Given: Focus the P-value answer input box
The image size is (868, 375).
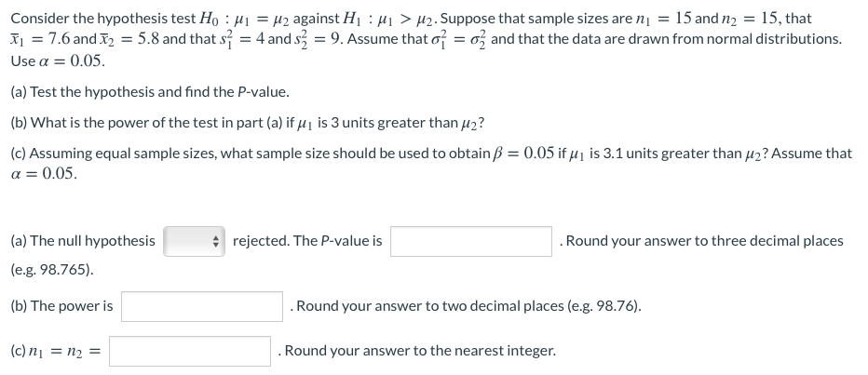Looking at the screenshot, I should click(x=470, y=241).
